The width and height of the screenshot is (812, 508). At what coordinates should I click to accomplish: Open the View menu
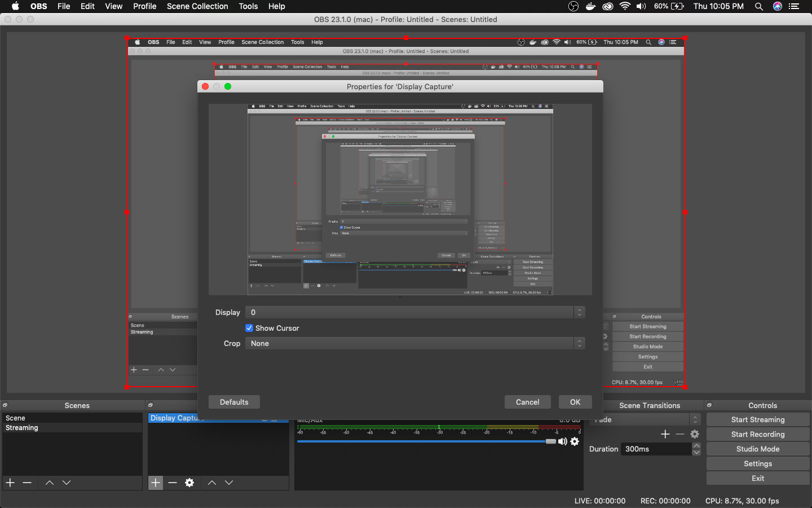[113, 6]
